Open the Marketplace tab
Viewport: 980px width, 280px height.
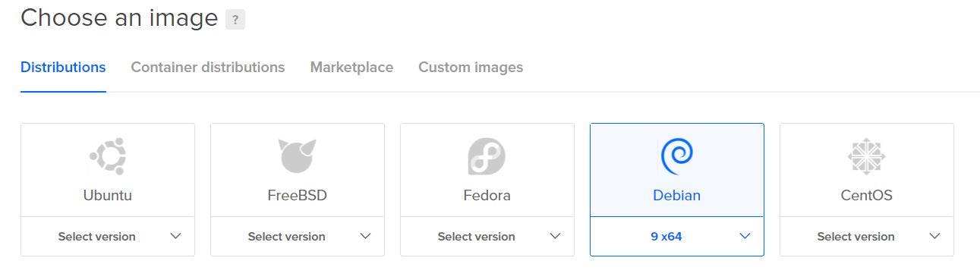(x=351, y=67)
